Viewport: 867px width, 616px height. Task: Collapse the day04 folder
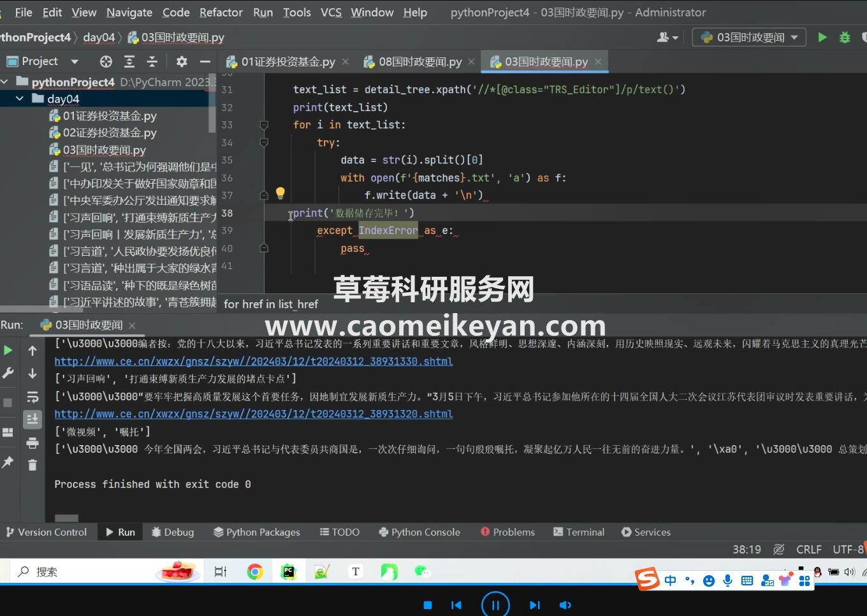(x=20, y=99)
